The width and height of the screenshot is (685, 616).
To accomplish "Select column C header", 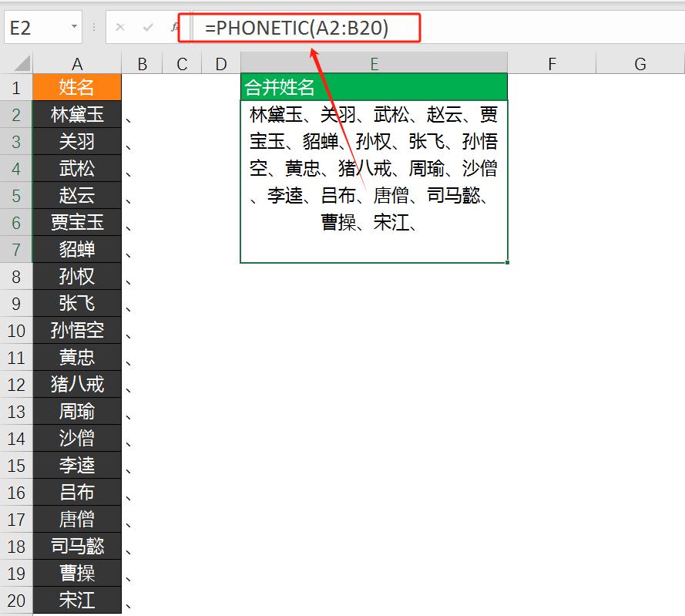I will (182, 64).
